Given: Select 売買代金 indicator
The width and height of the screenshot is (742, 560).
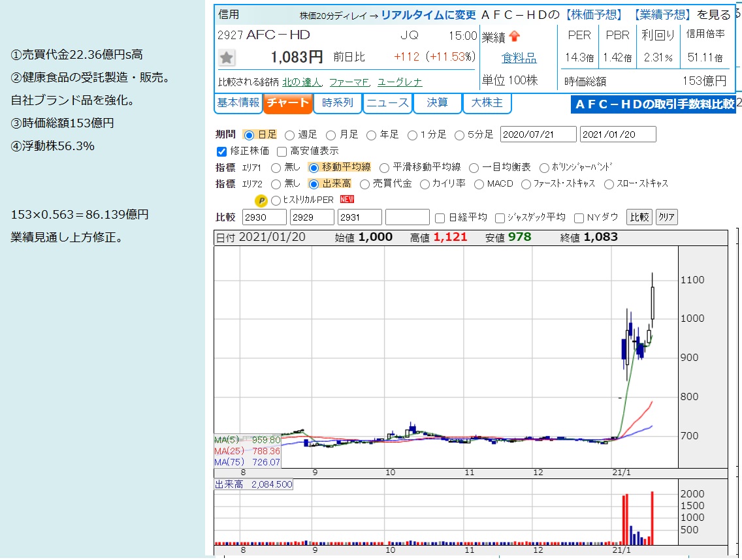Looking at the screenshot, I should (x=364, y=185).
